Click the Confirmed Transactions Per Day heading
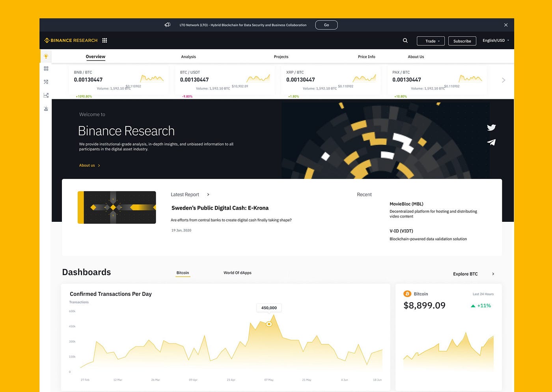The width and height of the screenshot is (552, 392). point(111,294)
